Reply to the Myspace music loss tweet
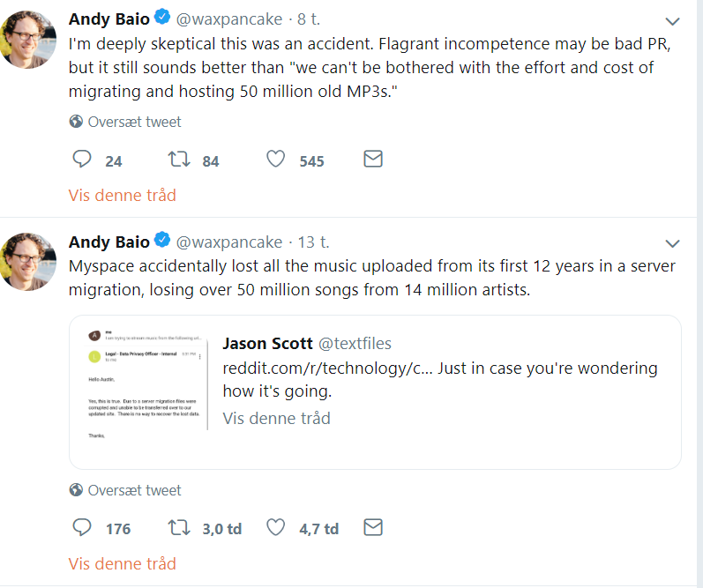 click(82, 527)
